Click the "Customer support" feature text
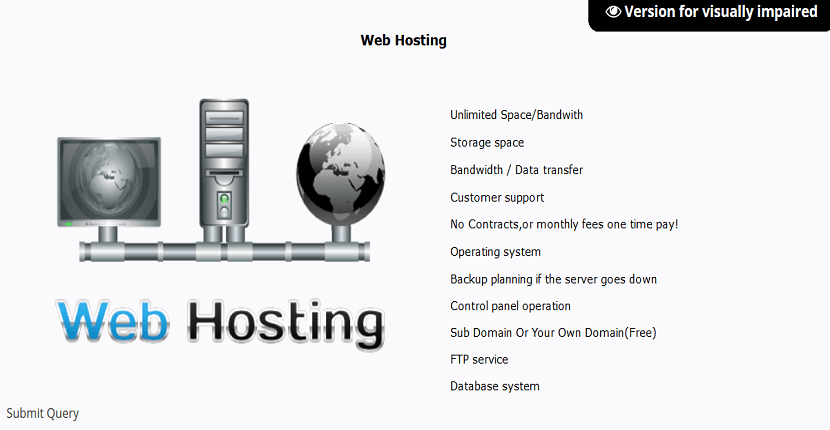 (497, 198)
